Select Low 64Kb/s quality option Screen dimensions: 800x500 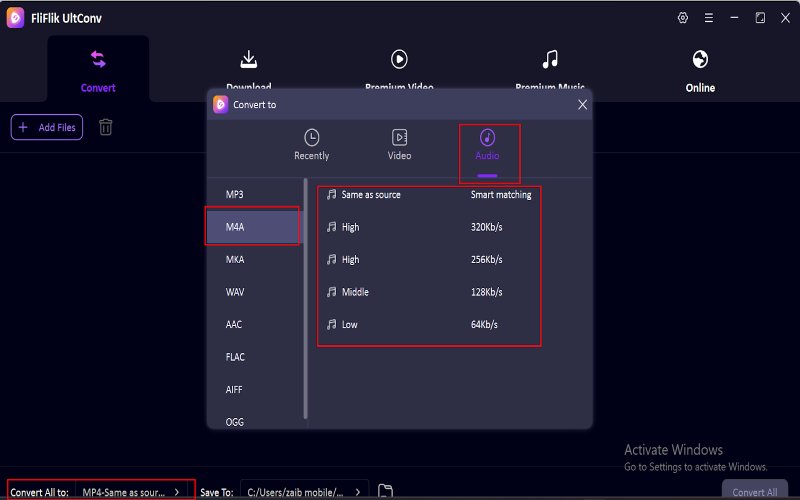tap(429, 324)
